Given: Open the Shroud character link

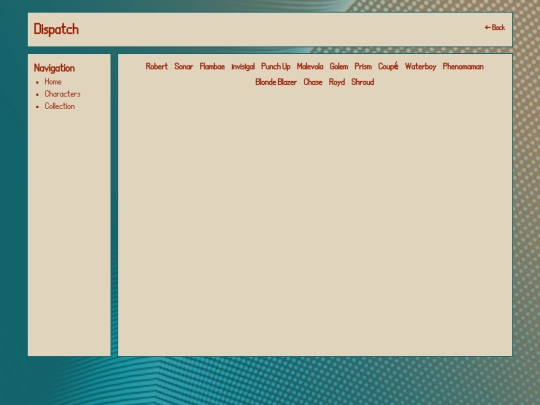Looking at the screenshot, I should coord(363,82).
